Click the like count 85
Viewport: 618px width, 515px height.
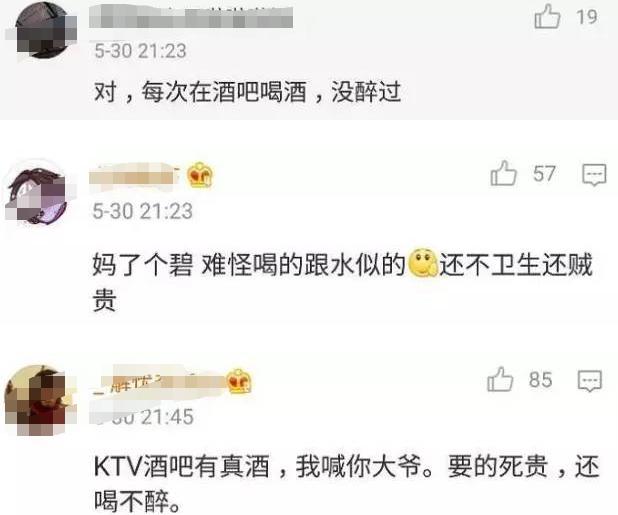tap(540, 380)
